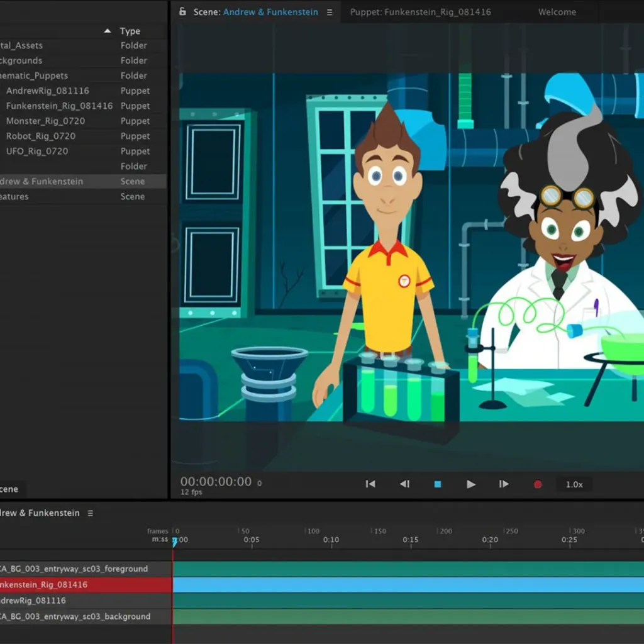
Task: Click the Andrew & Funkenstein timeline panel tab
Action: [40, 513]
